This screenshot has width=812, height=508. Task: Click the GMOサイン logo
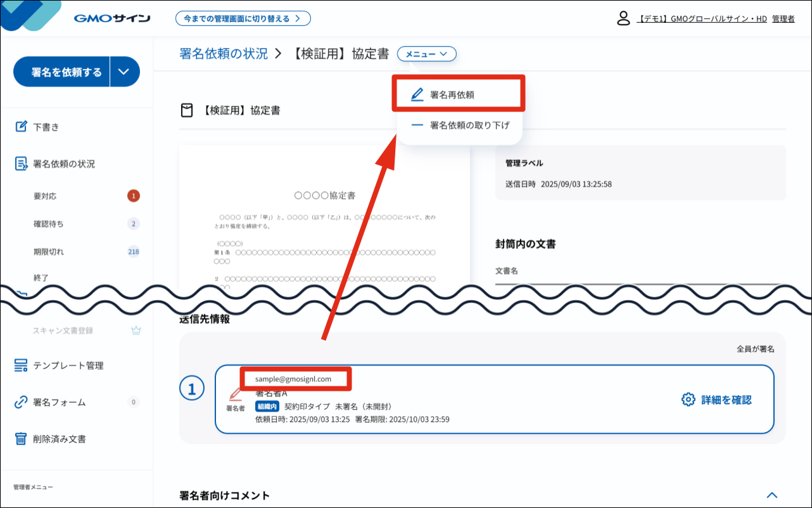pos(111,18)
